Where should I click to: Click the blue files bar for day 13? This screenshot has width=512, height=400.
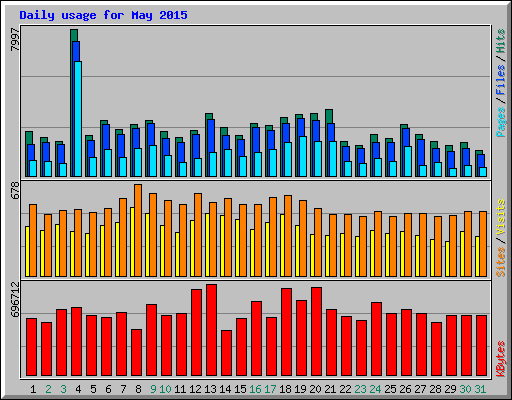click(x=211, y=136)
